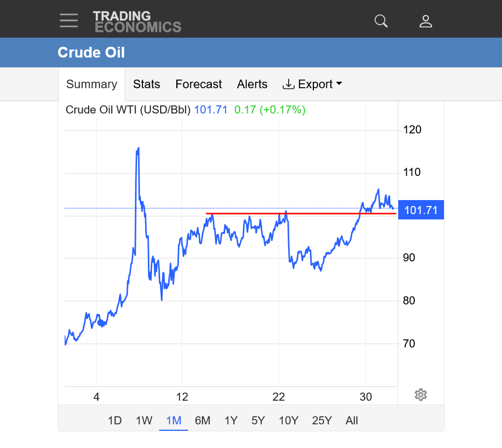502x448 pixels.
Task: Choose the 1M time range
Action: pyautogui.click(x=174, y=421)
